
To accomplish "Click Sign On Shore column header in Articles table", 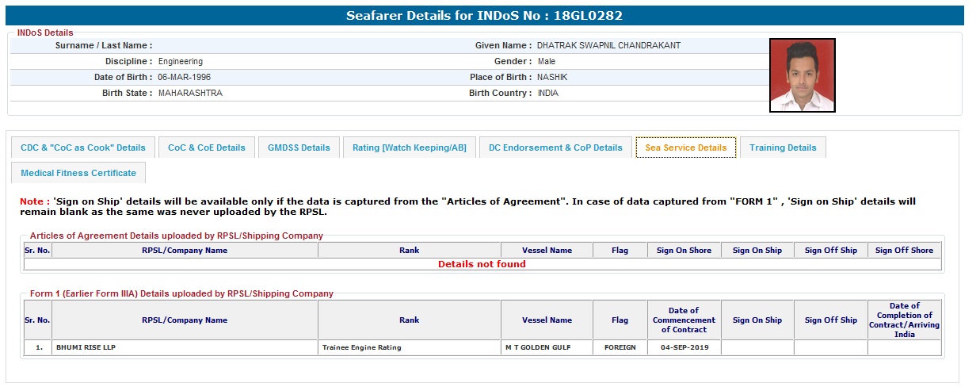I will (x=684, y=251).
